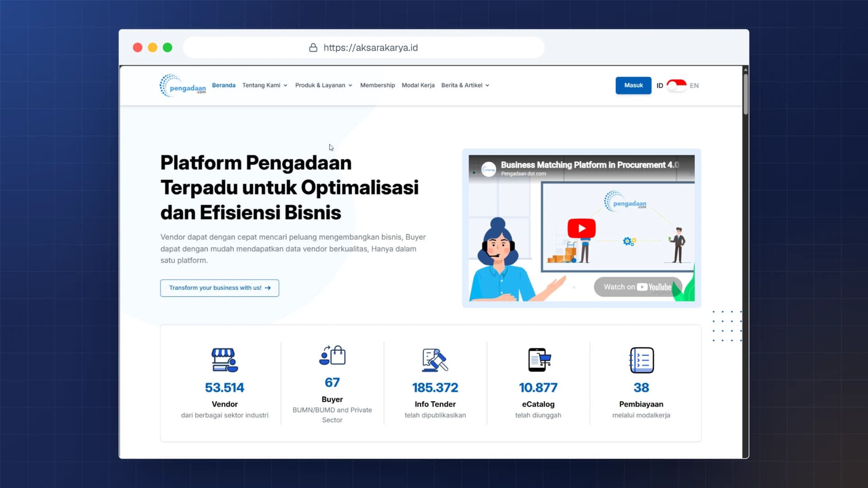Go to the Beranda menu item

click(x=224, y=85)
